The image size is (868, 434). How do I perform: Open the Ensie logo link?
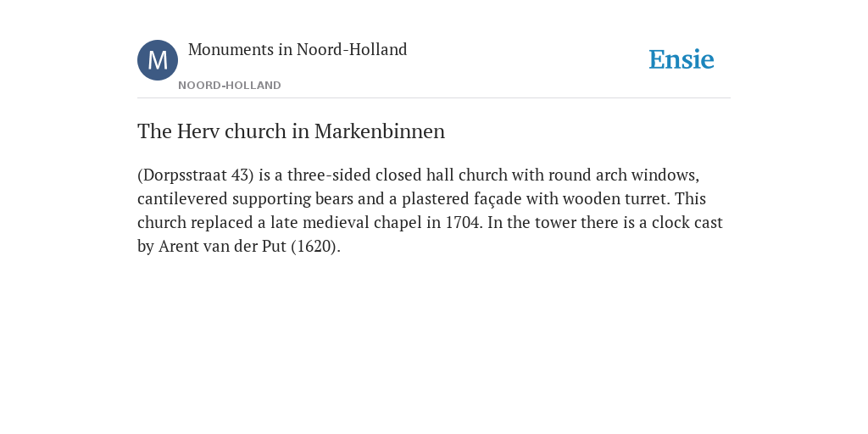[x=682, y=59]
